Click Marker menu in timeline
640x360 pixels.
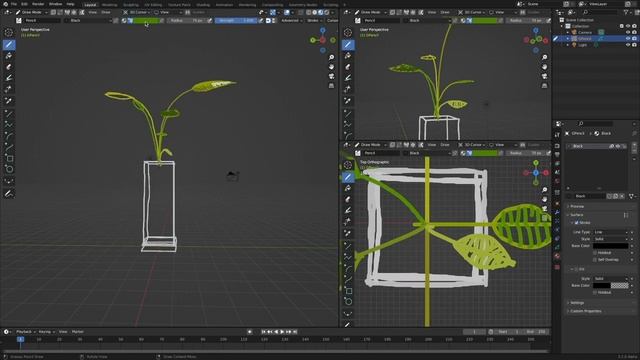coord(78,332)
